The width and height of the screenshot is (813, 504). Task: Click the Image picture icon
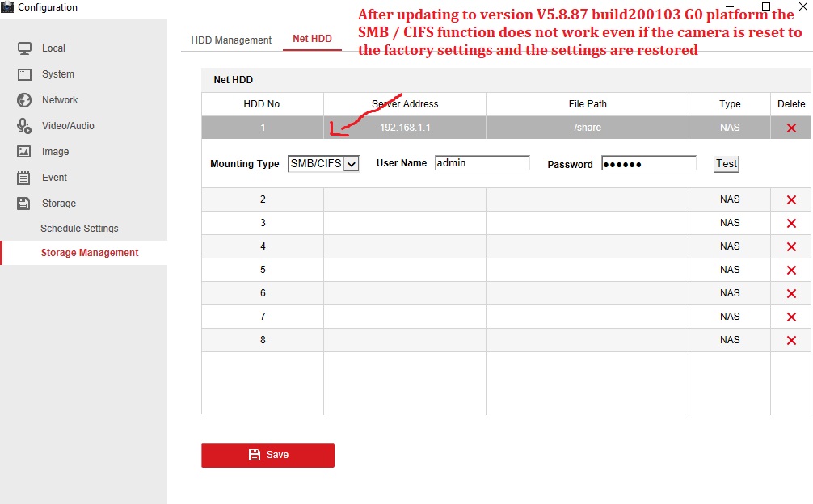24,152
